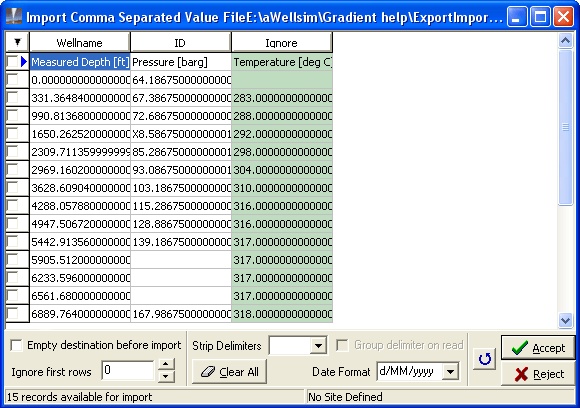Screen dimensions: 580x408
Task: Click the filter arrow in grid corner
Action: coord(17,42)
